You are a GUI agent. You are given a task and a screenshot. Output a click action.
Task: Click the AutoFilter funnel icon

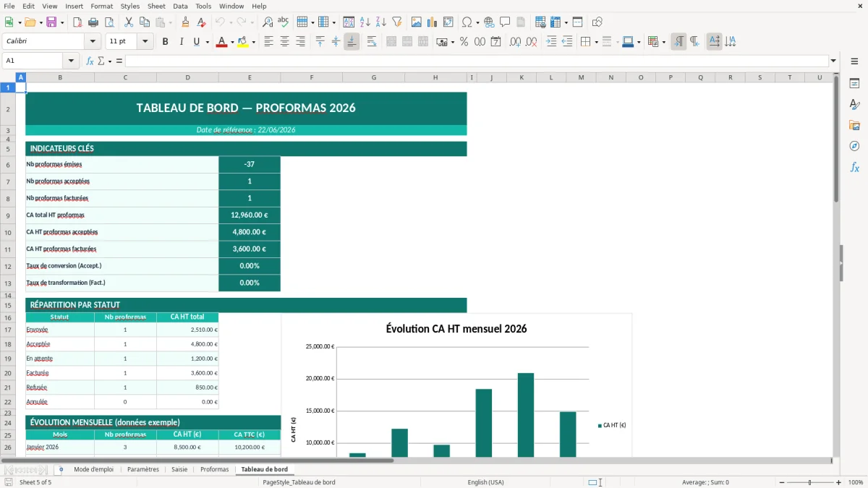tap(397, 22)
